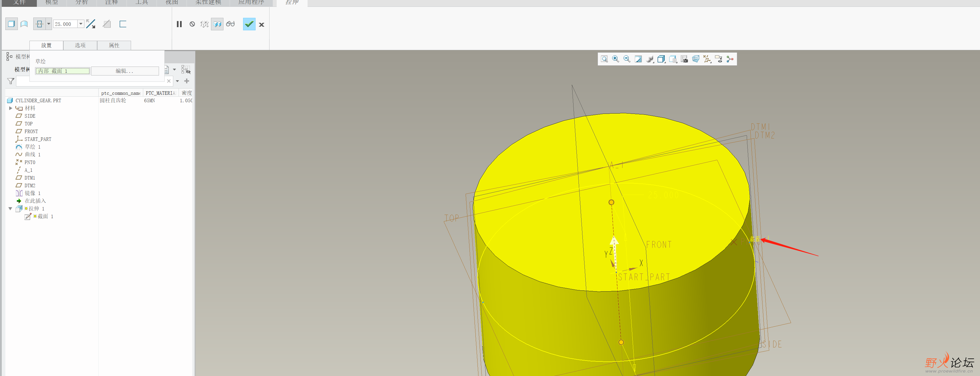The height and width of the screenshot is (376, 980).
Task: Expand the 材料 tree node
Action: [x=11, y=108]
